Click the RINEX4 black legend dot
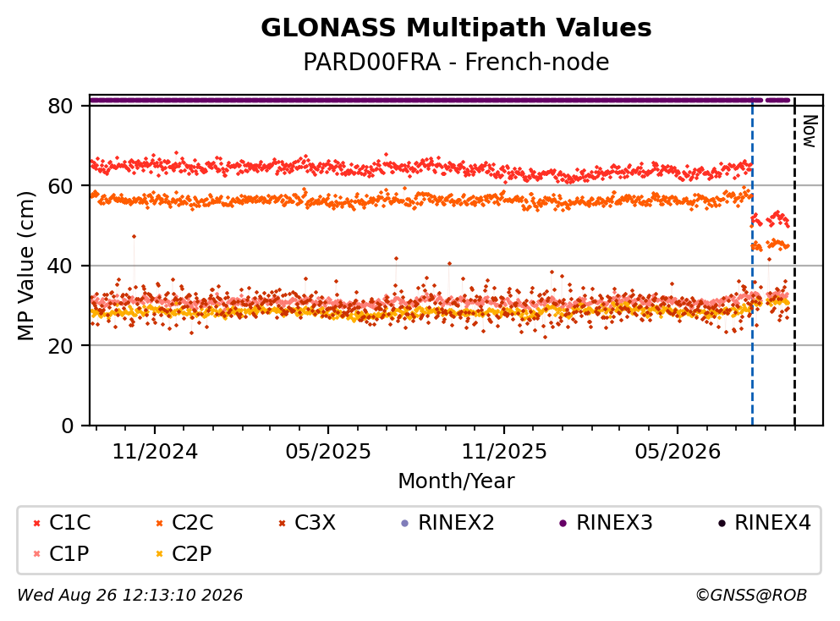 click(722, 523)
